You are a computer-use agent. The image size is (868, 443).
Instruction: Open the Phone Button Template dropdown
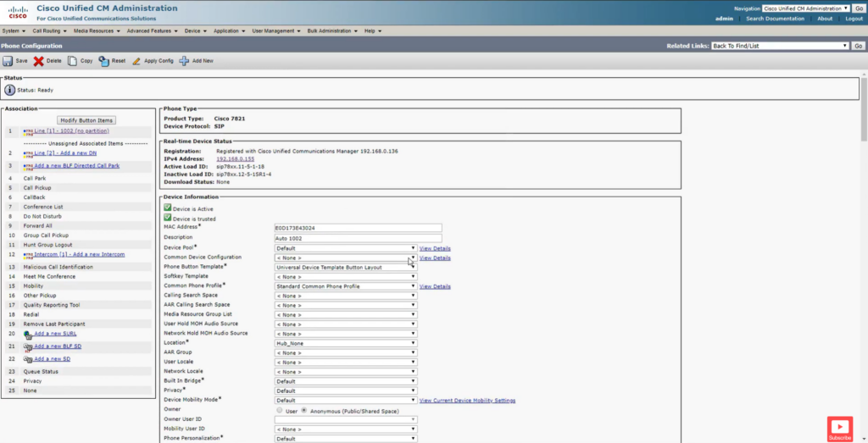tap(346, 267)
